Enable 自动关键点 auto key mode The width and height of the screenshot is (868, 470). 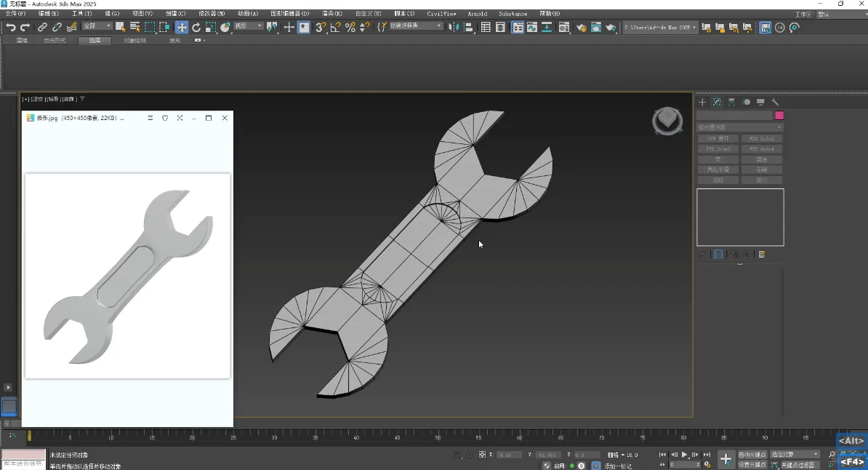pos(752,453)
